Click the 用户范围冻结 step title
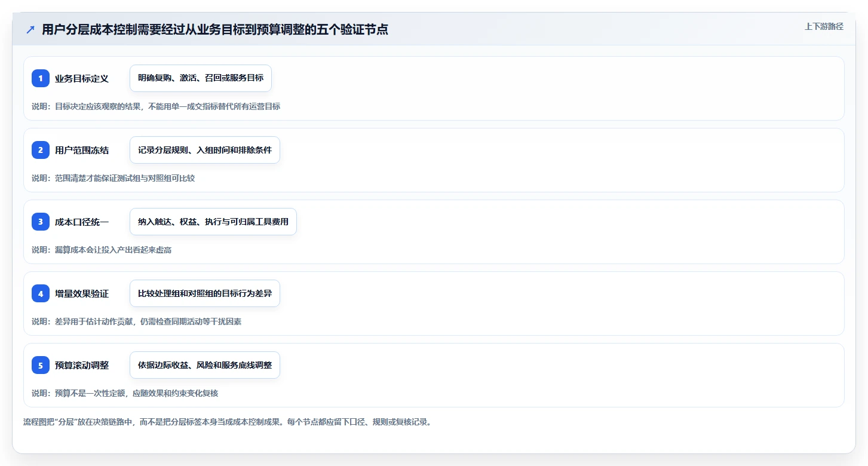868x466 pixels. [82, 150]
